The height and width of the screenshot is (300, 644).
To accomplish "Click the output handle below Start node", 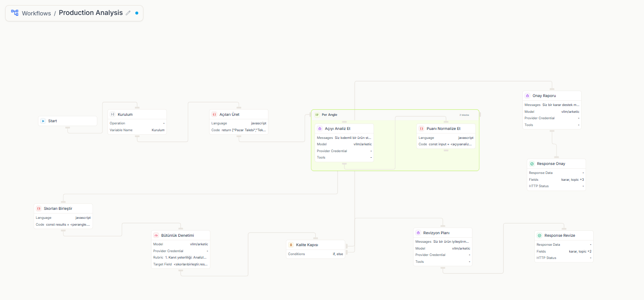I will (68, 127).
